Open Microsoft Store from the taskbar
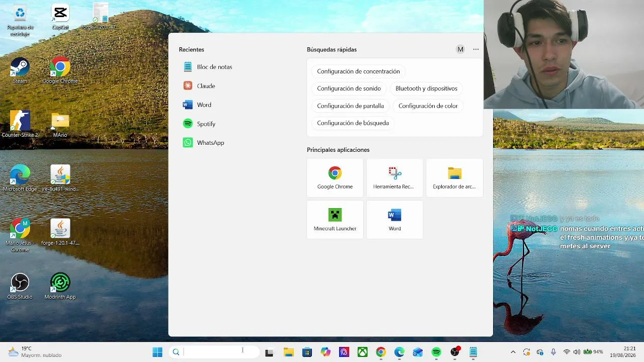The image size is (644, 362). [x=307, y=352]
